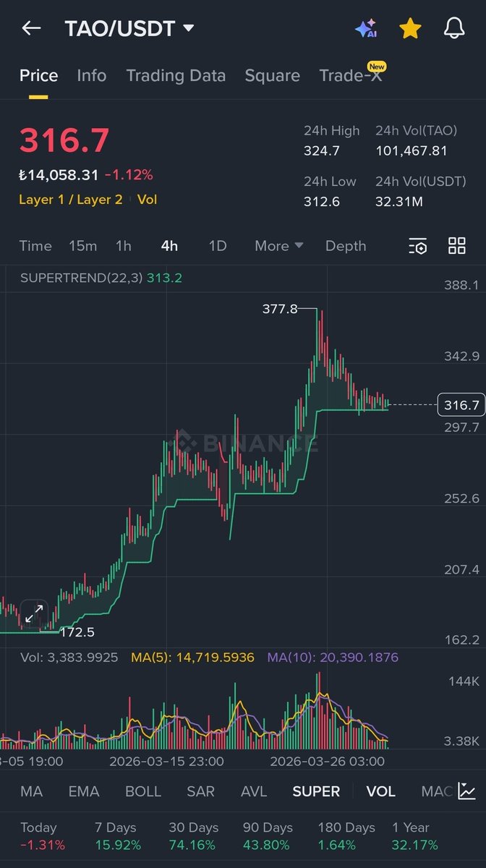486x868 pixels.
Task: Open indicator settings chart icon
Action: pos(467,791)
